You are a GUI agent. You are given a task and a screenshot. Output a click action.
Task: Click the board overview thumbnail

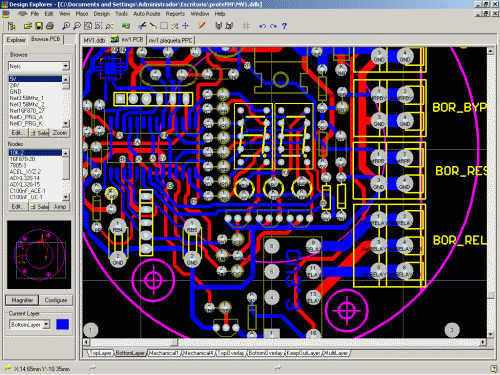(39, 255)
